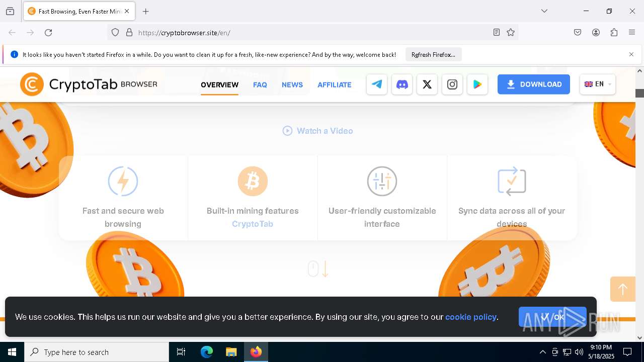Open the Extensions puzzle icon
Screen dimensions: 644x362
[614, 33]
